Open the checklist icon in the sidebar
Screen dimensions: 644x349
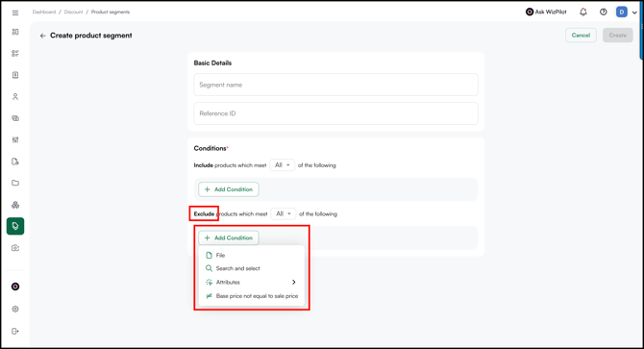15,54
